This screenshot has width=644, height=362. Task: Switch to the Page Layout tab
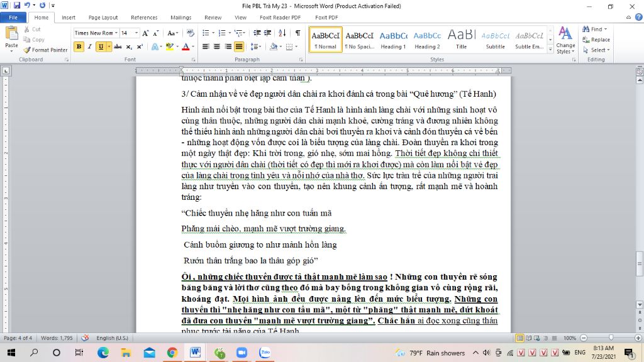click(x=103, y=17)
